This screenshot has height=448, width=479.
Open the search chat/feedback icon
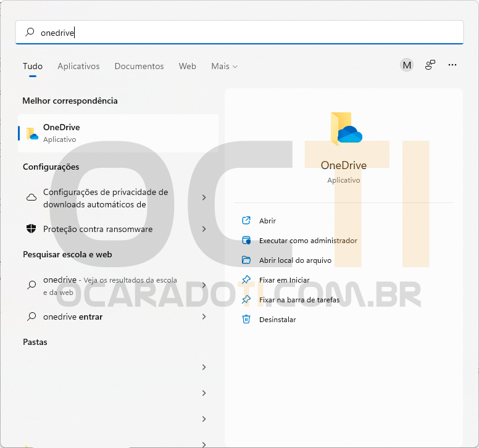[x=430, y=65]
